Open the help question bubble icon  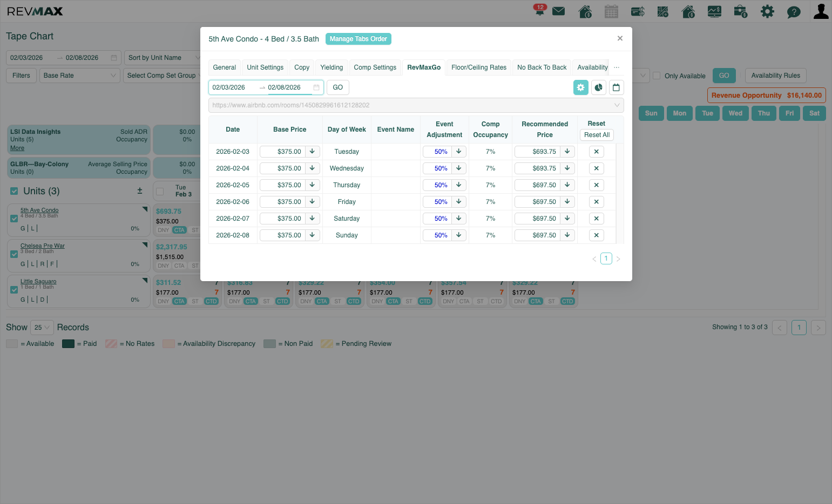click(794, 12)
